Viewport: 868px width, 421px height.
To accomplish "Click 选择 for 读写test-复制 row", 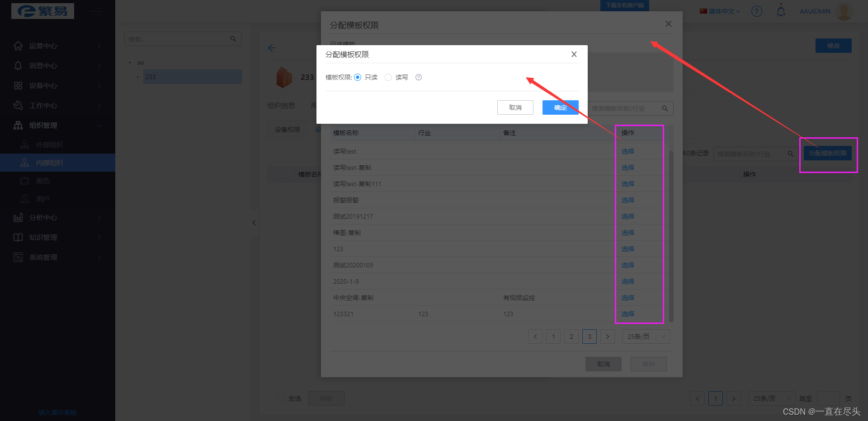I will click(627, 168).
